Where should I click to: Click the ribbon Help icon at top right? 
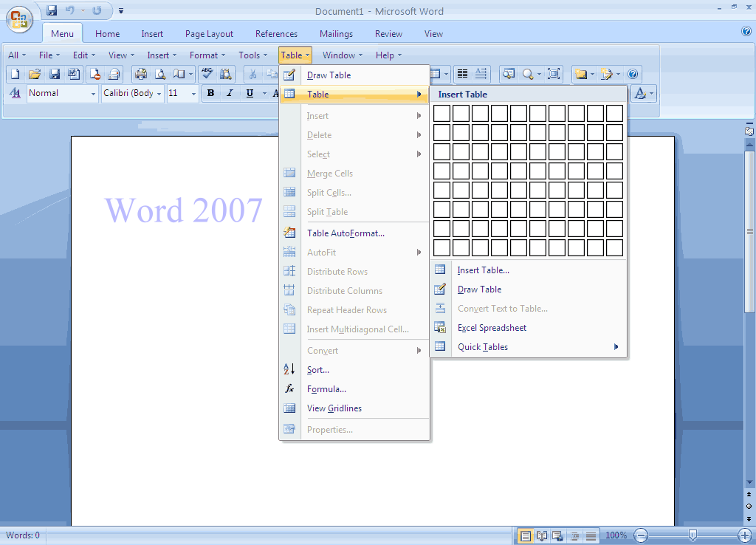pyautogui.click(x=746, y=32)
